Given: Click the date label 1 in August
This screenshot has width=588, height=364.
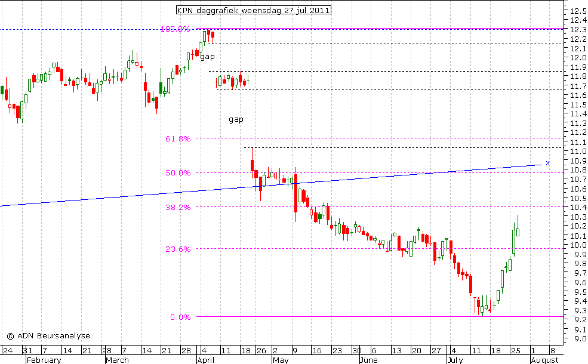Looking at the screenshot, I should 533,351.
